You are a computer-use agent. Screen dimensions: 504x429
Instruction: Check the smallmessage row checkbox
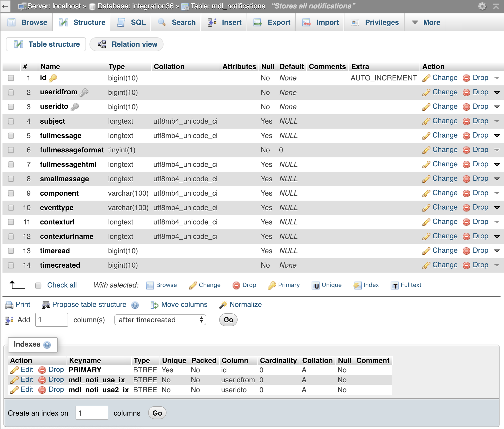pyautogui.click(x=11, y=179)
